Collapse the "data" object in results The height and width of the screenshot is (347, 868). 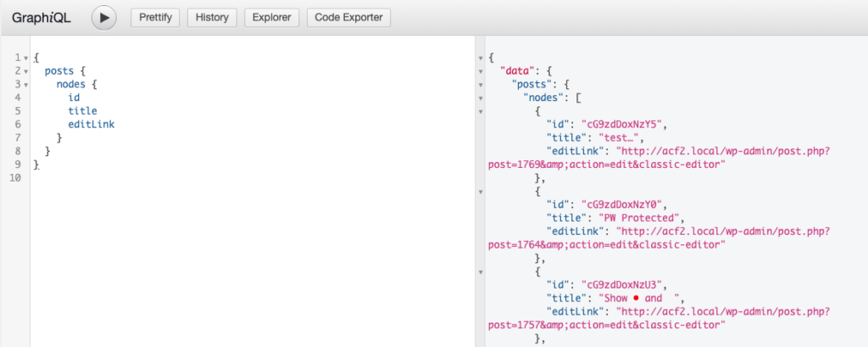(x=480, y=71)
